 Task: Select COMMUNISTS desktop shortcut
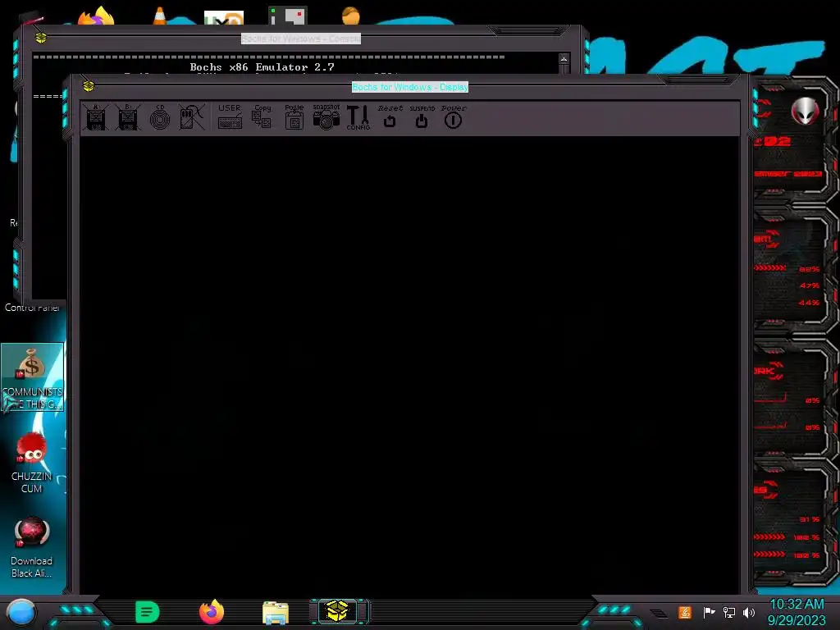tap(32, 377)
